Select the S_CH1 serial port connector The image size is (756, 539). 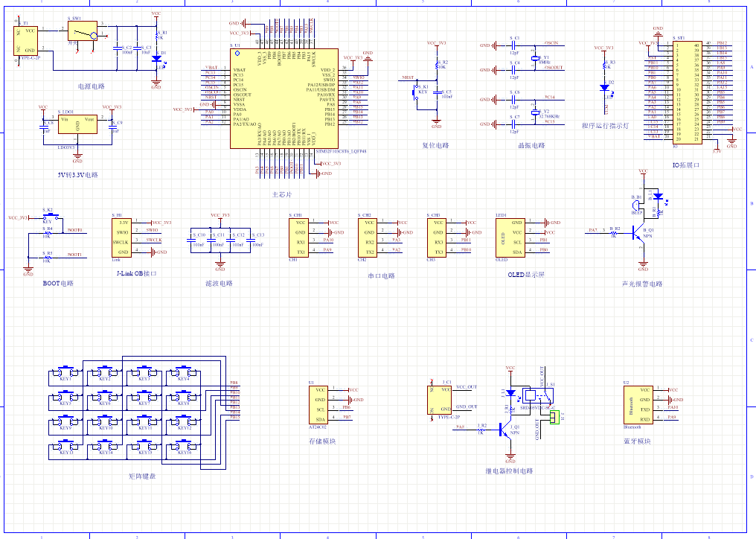(298, 237)
